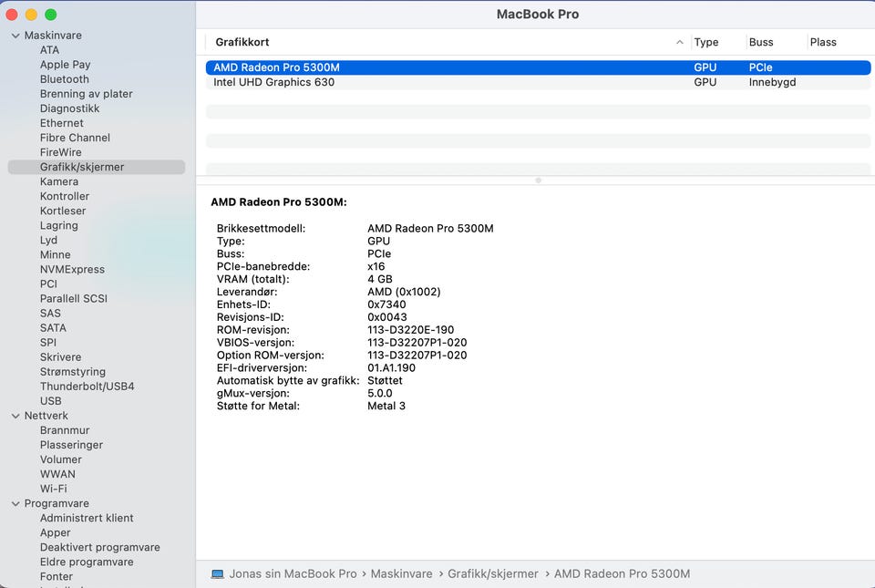Select Fonter under Programvare
875x588 pixels.
56,576
